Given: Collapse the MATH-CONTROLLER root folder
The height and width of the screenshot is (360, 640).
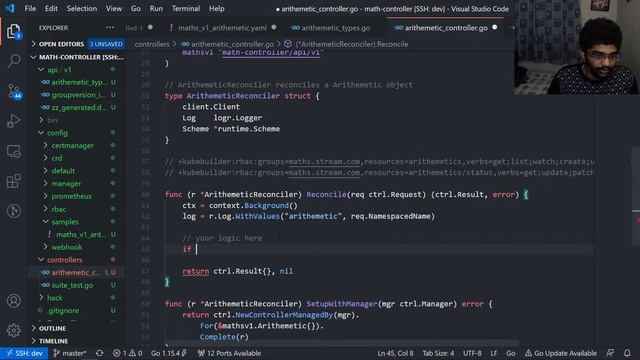Looking at the screenshot, I should 78,57.
